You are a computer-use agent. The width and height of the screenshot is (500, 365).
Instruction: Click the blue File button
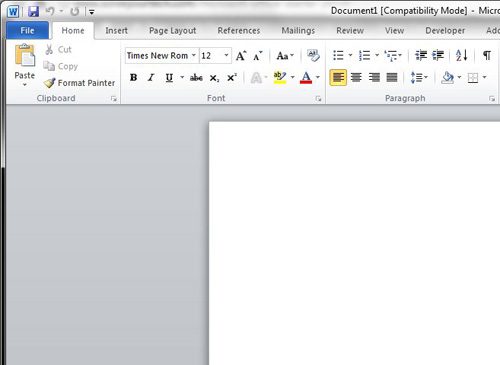pos(27,31)
